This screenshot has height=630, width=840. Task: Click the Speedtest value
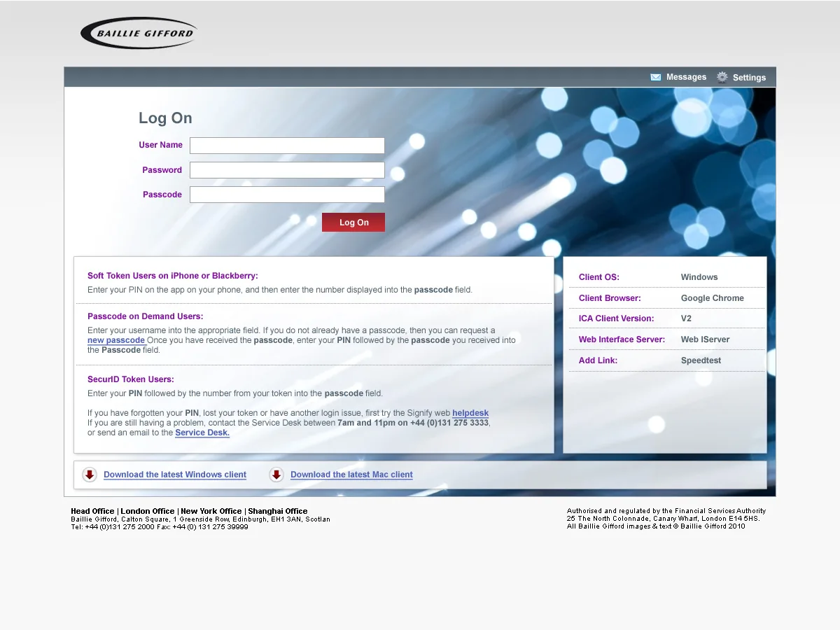click(701, 360)
